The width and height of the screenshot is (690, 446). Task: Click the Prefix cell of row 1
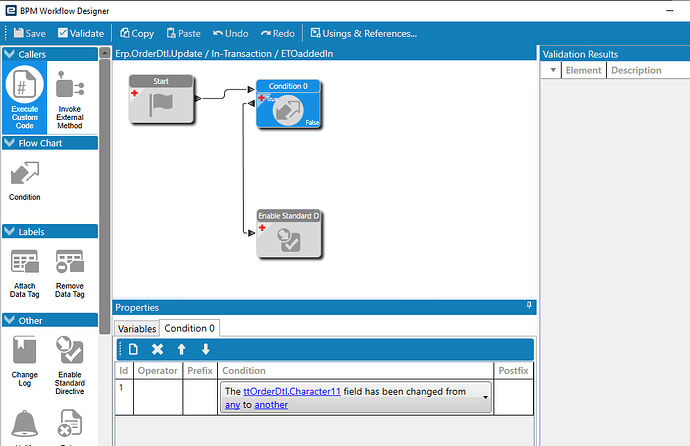tap(200, 397)
